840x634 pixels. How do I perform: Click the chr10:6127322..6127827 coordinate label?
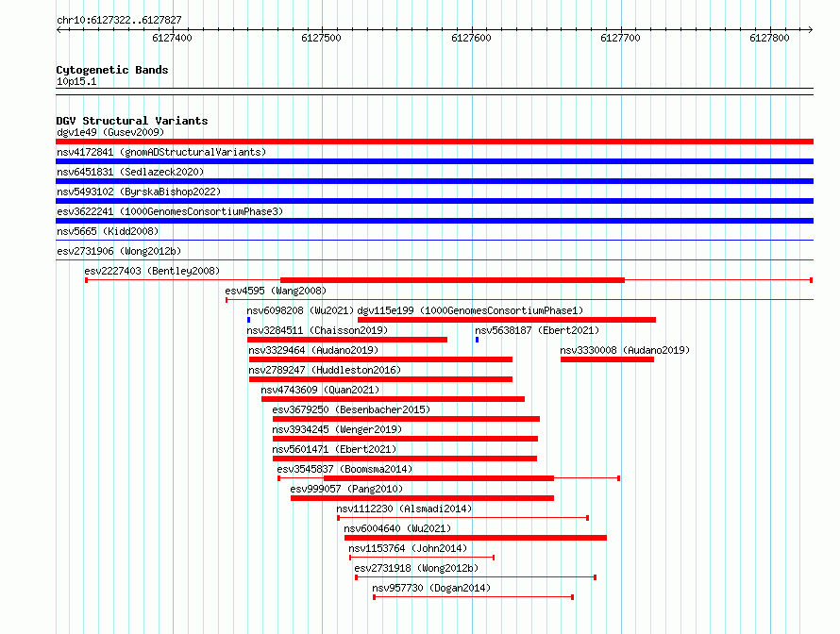pyautogui.click(x=119, y=20)
